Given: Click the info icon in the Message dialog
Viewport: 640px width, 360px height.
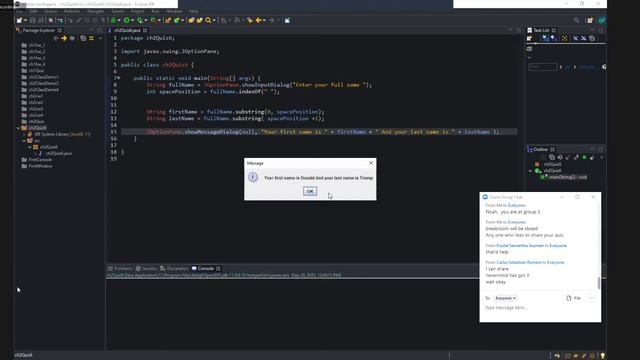Looking at the screenshot, I should click(253, 177).
